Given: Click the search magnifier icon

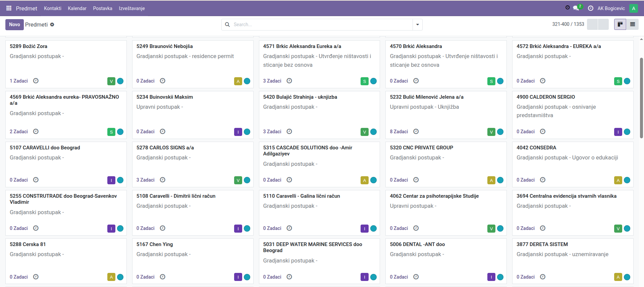Looking at the screenshot, I should 227,25.
